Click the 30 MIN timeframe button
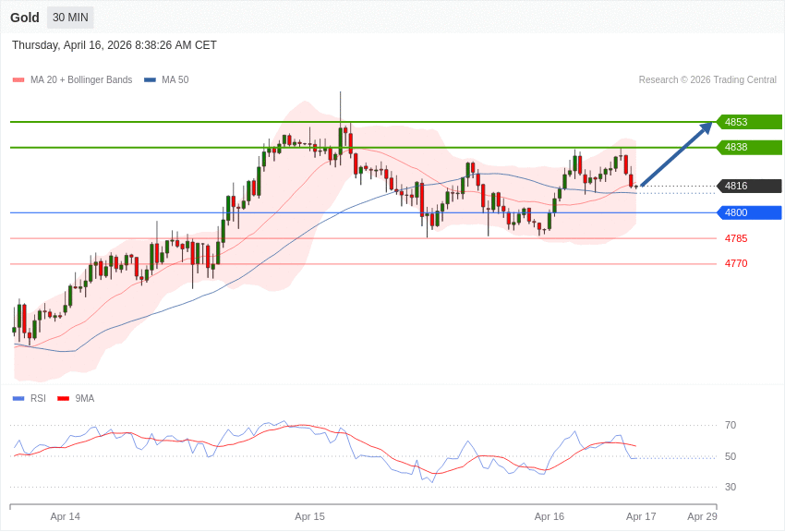785x532 pixels. [x=70, y=18]
